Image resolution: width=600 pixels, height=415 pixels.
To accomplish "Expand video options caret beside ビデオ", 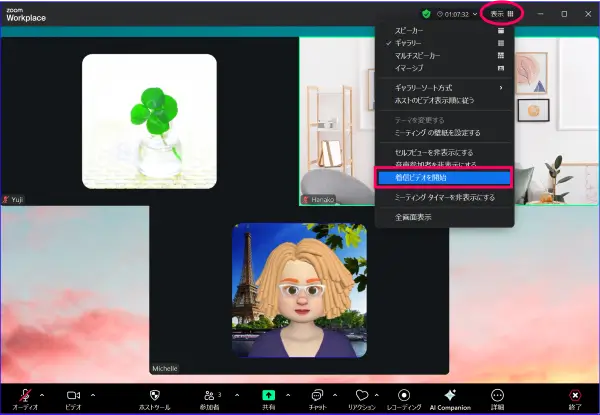I will tap(93, 395).
